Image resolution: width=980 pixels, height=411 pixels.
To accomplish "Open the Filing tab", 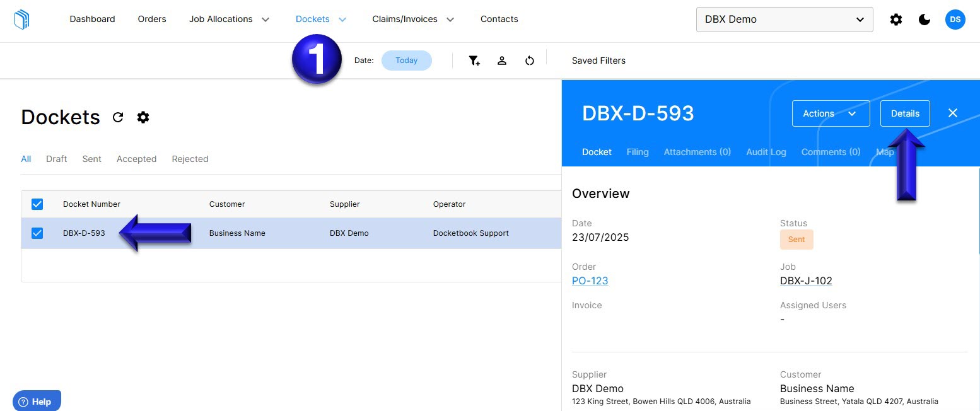I will coord(638,152).
